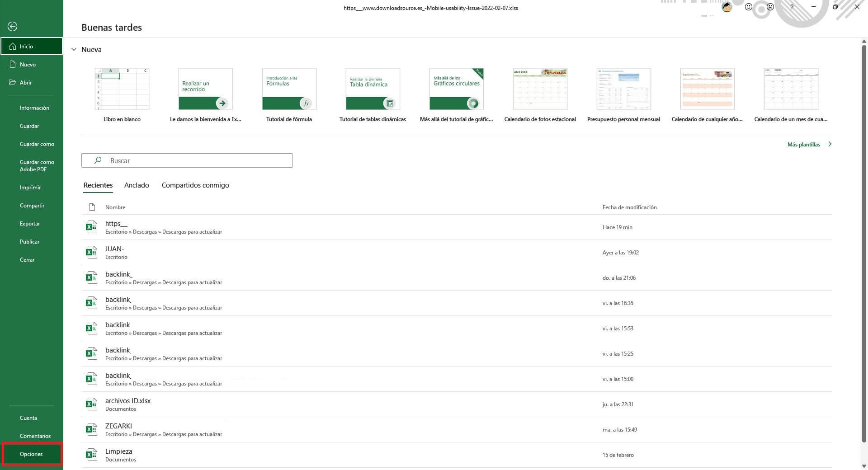Open the backlink file modified do. 21:06
The image size is (868, 470).
457,277
